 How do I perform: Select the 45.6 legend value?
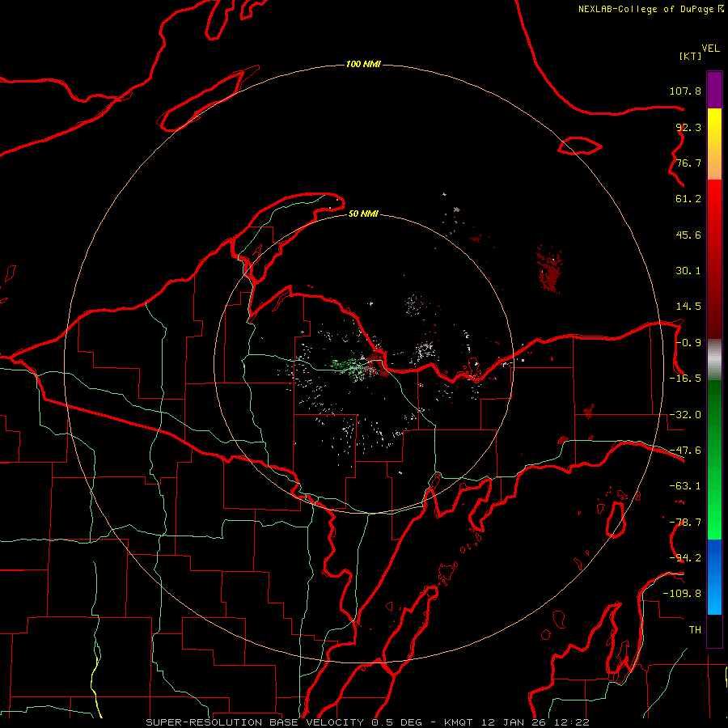pyautogui.click(x=688, y=235)
